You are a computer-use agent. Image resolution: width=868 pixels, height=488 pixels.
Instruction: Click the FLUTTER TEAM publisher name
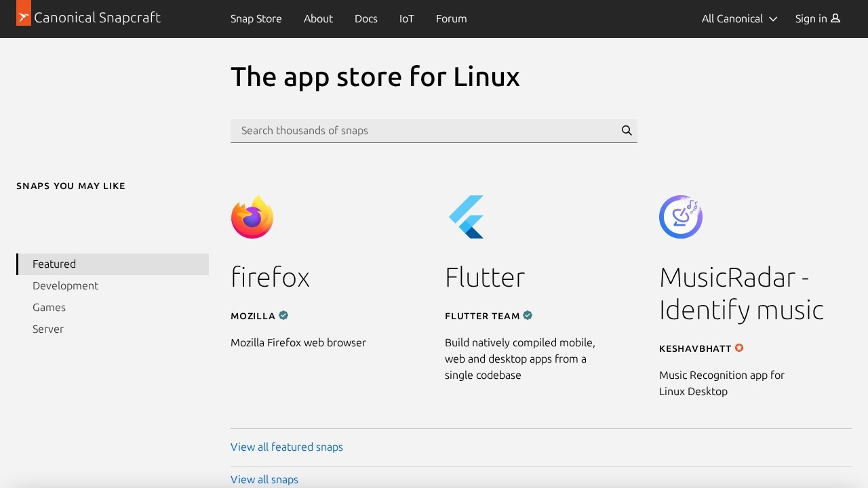482,316
